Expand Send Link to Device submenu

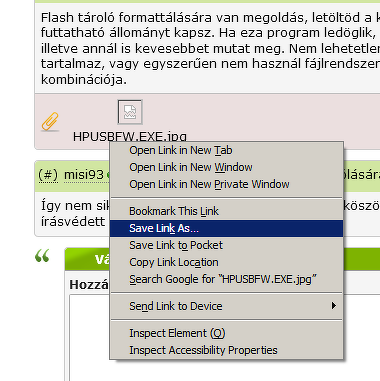coord(226,306)
